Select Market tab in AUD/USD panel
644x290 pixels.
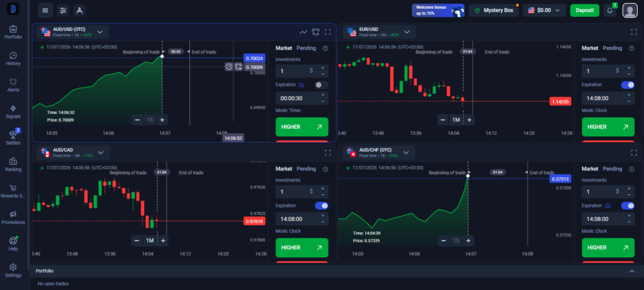(x=284, y=48)
